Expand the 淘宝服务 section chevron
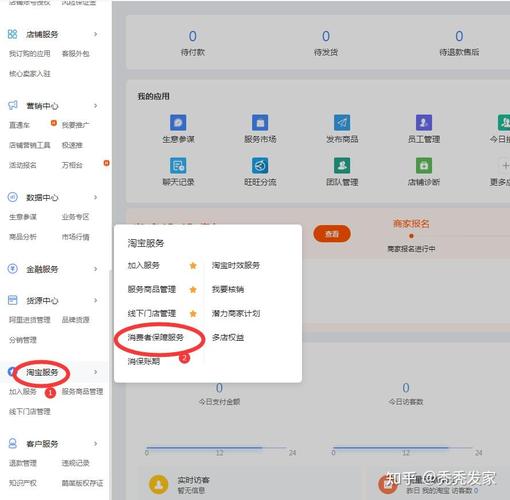510x500 pixels. pos(95,372)
